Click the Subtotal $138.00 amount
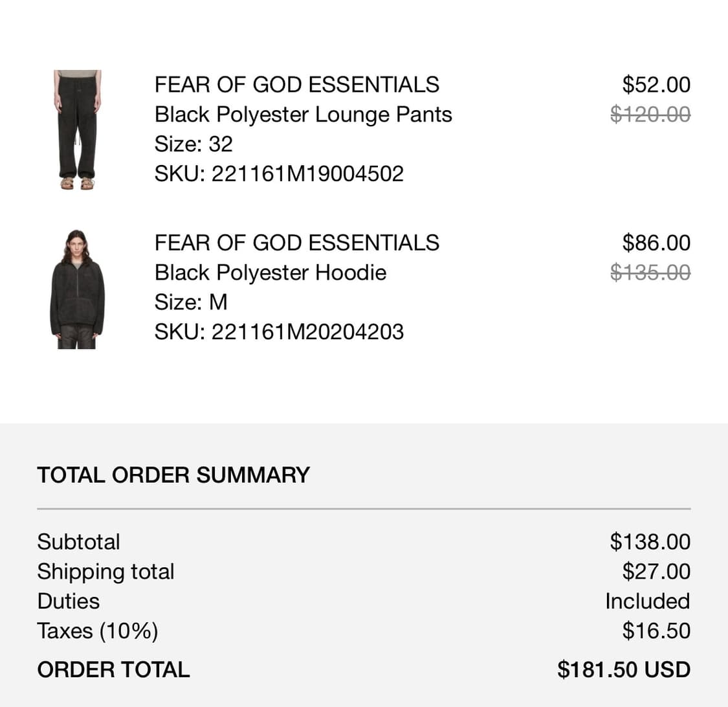The height and width of the screenshot is (707, 728). pyautogui.click(x=650, y=542)
